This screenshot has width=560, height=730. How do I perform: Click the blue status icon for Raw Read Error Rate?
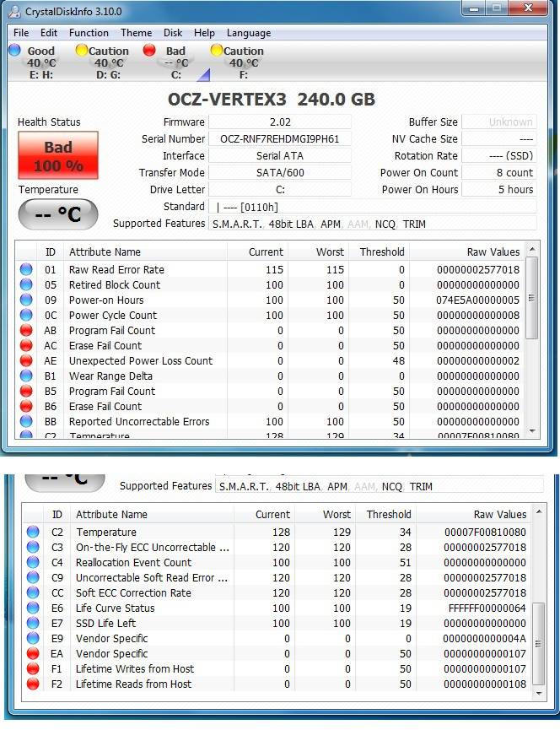(26, 269)
